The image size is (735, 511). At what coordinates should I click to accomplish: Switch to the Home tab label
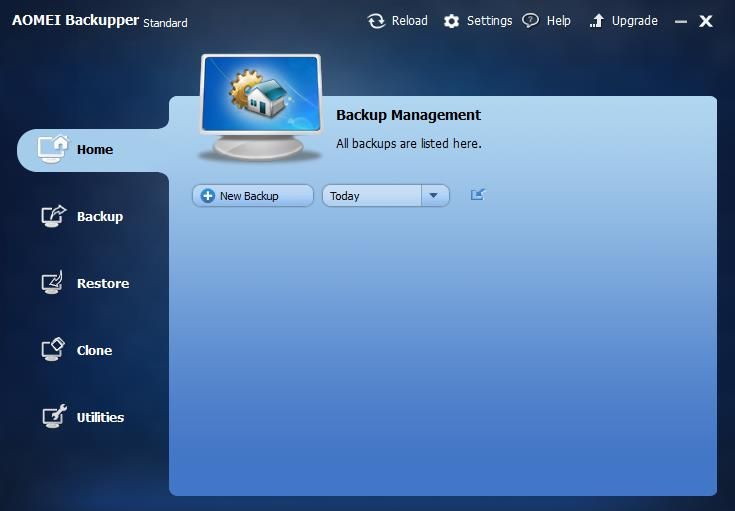coord(95,150)
